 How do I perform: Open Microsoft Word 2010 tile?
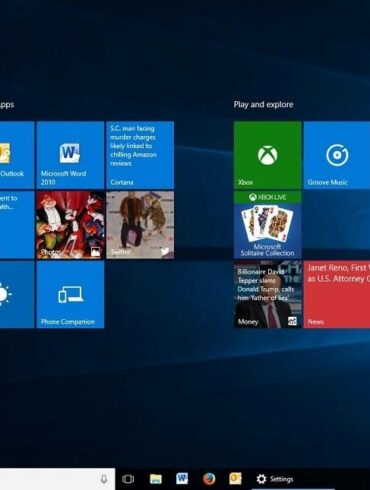click(x=70, y=155)
